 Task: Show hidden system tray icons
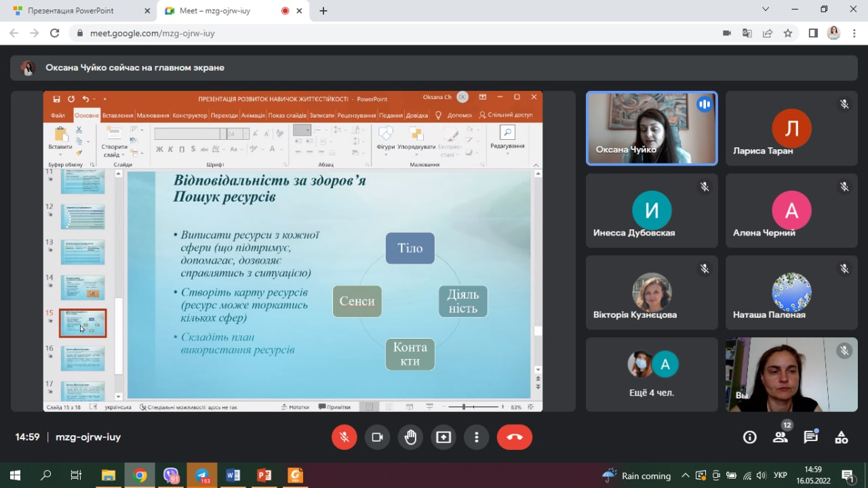pyautogui.click(x=685, y=475)
